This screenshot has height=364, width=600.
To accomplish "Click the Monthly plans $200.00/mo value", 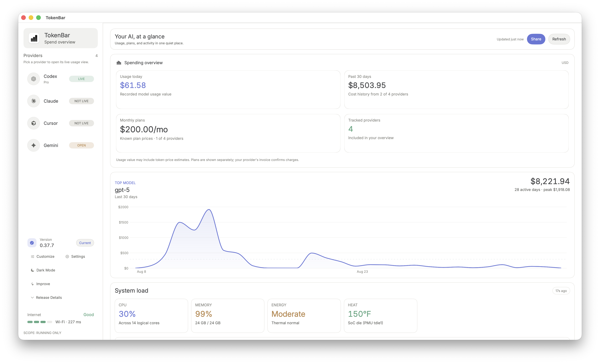I will pos(144,129).
